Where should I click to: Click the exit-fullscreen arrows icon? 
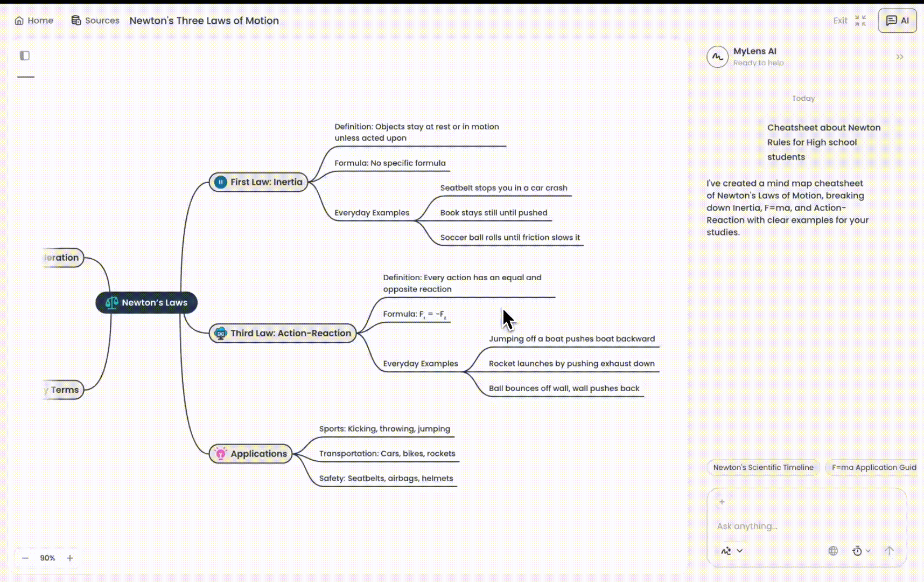[860, 20]
